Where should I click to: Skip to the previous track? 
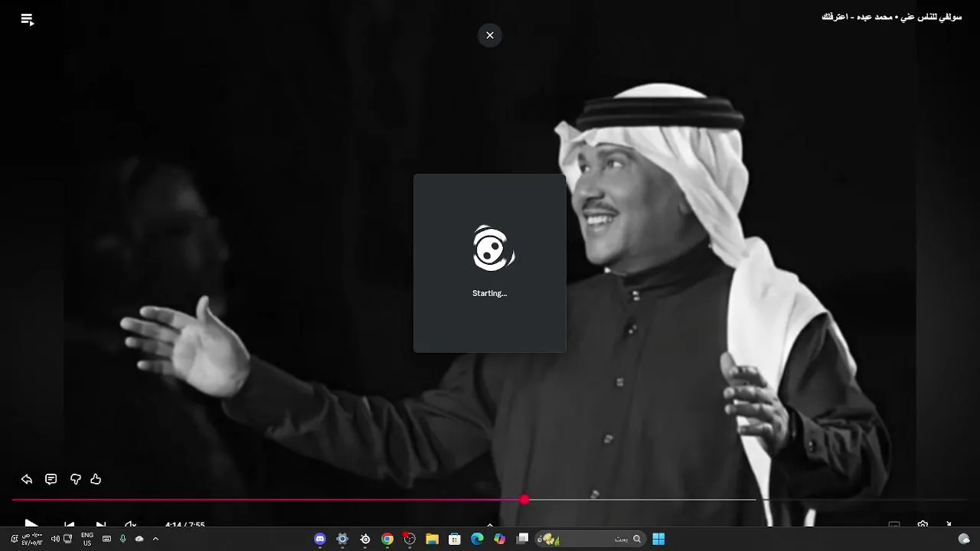pos(69,525)
